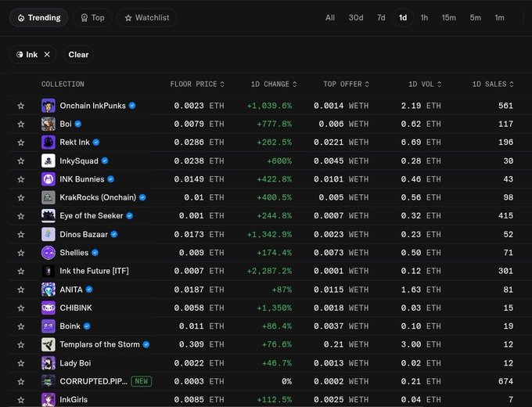Star Eye of the Seeker for watchlist
This screenshot has width=532, height=407.
[x=21, y=216]
